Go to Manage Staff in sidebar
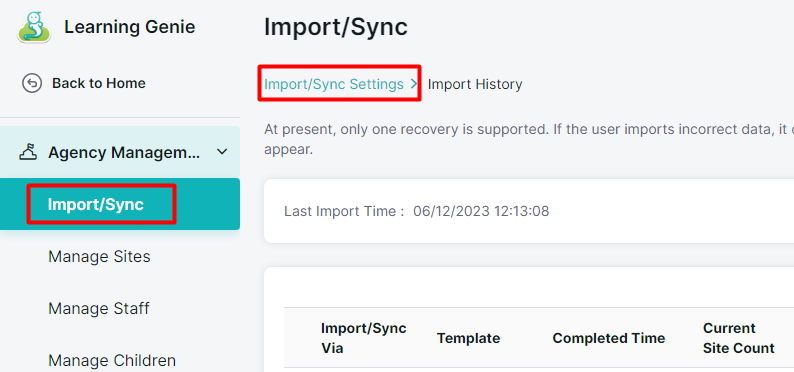This screenshot has width=794, height=372. tap(99, 308)
